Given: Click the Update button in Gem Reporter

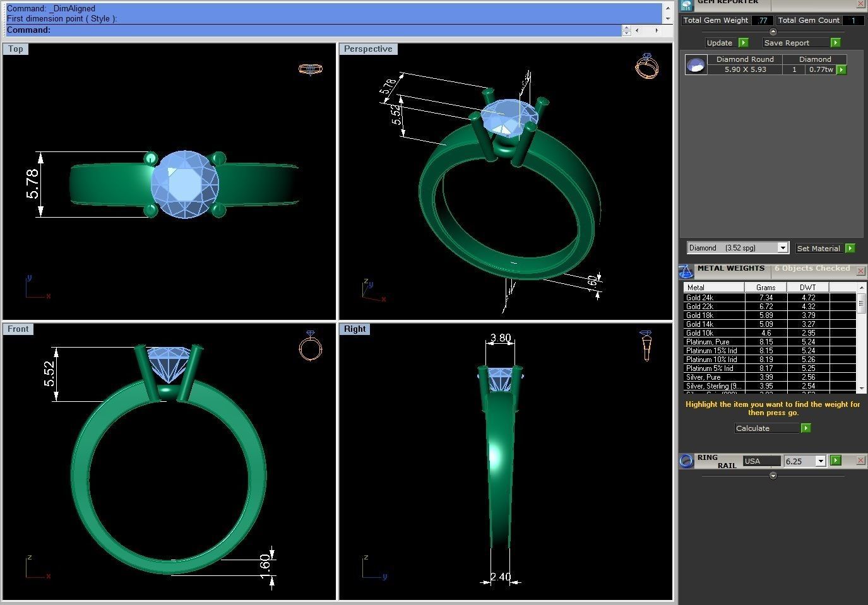Looking at the screenshot, I should [720, 43].
